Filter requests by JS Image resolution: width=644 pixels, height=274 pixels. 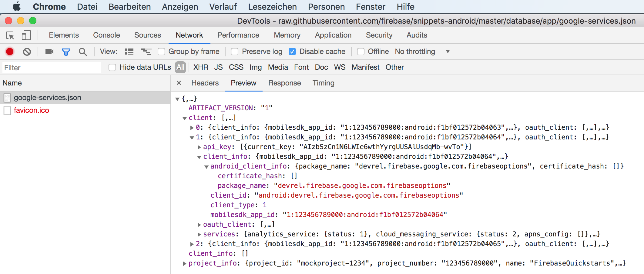(x=218, y=67)
